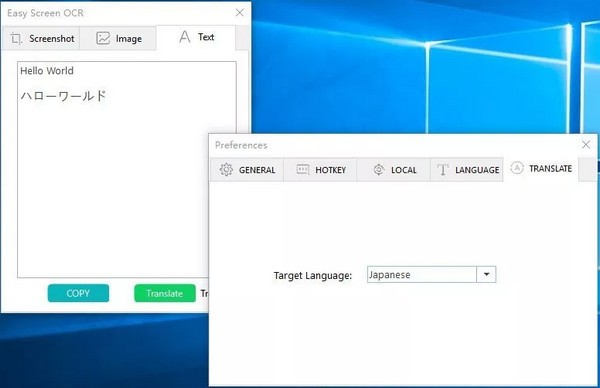Click the Screenshot crop icon

(16, 38)
